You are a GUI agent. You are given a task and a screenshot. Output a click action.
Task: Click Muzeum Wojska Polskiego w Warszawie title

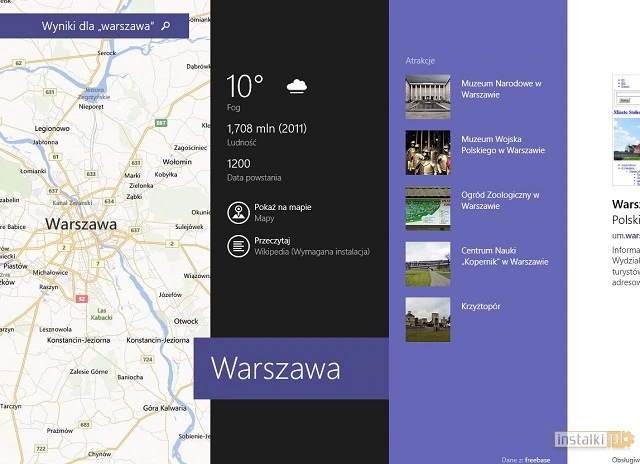[x=503, y=145]
